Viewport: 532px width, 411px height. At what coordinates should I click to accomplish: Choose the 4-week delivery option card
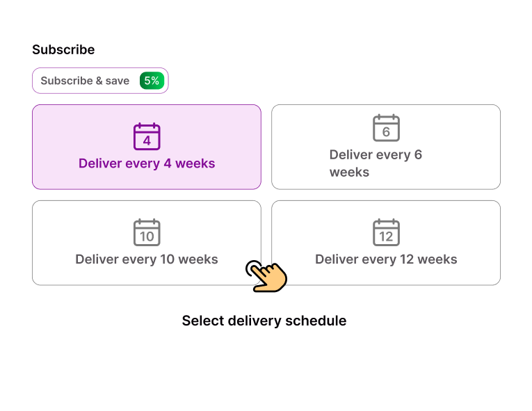(147, 147)
